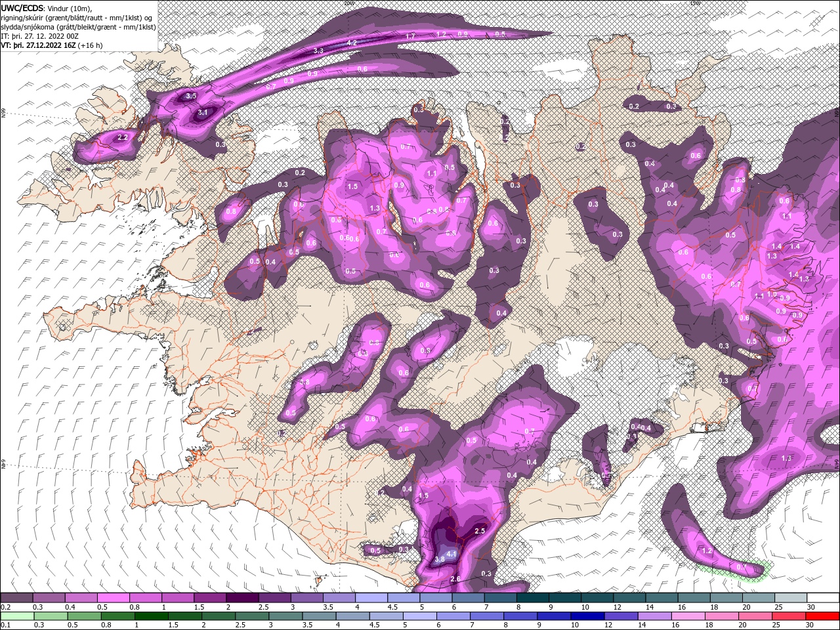
Task: Click the 2.2 value over the western Westfjords
Action: (x=123, y=138)
